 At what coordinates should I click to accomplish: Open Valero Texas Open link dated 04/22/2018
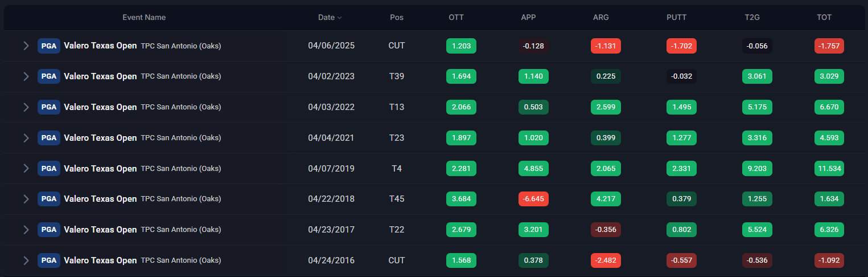click(x=100, y=199)
